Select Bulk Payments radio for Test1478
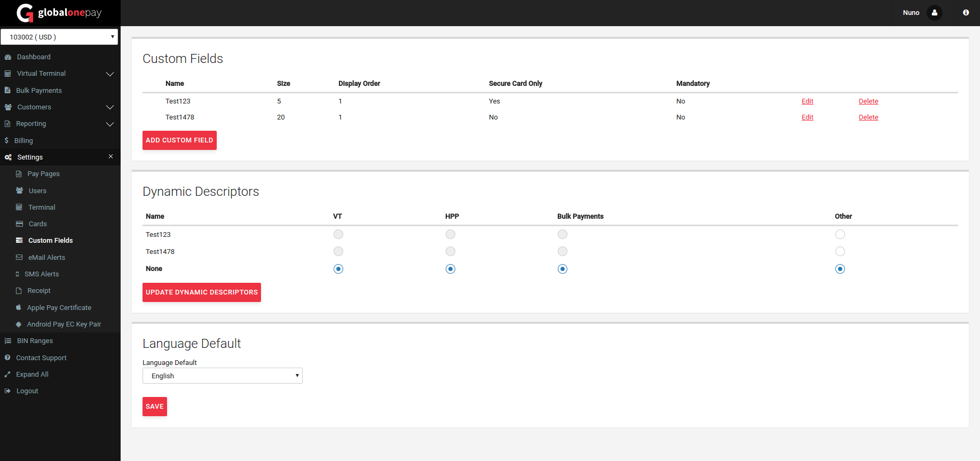 563,251
